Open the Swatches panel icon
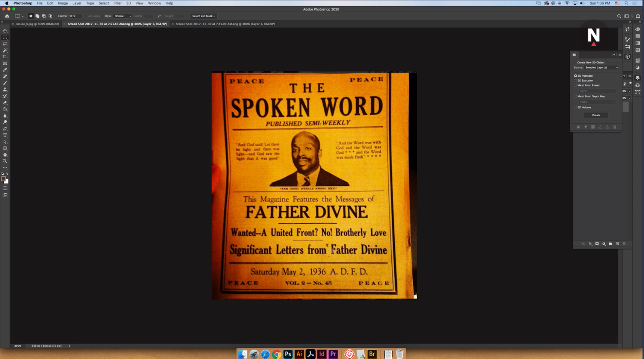Image resolution: width=644 pixels, height=359 pixels. click(x=638, y=36)
